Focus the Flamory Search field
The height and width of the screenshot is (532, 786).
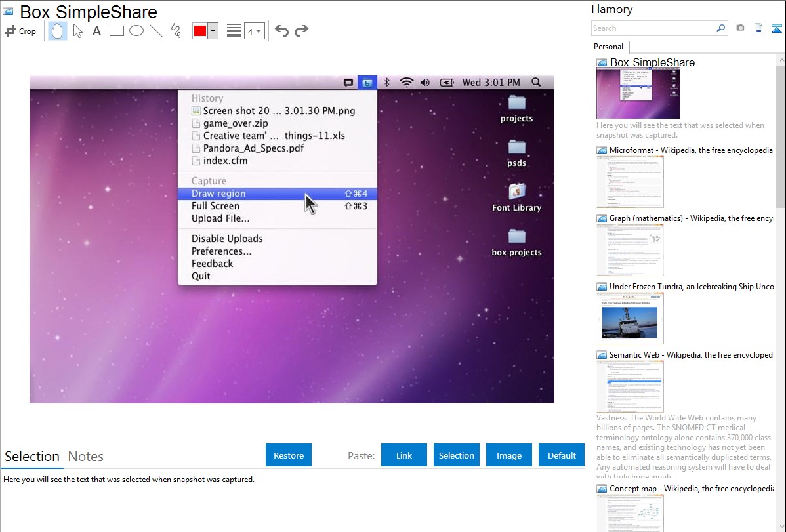[653, 28]
